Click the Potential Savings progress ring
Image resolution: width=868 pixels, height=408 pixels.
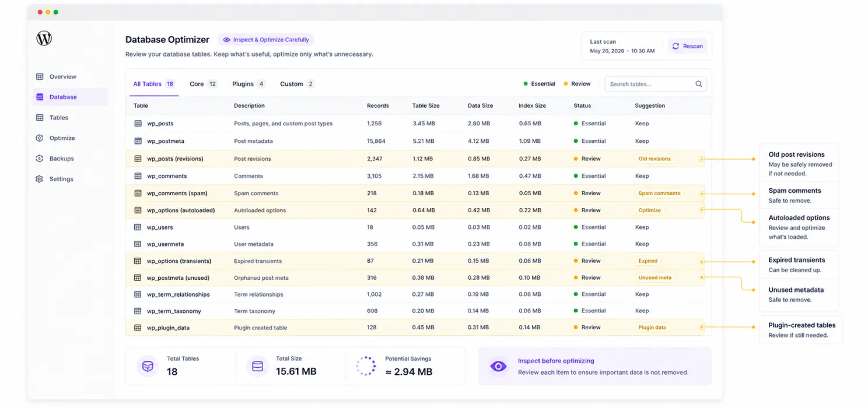(x=366, y=366)
